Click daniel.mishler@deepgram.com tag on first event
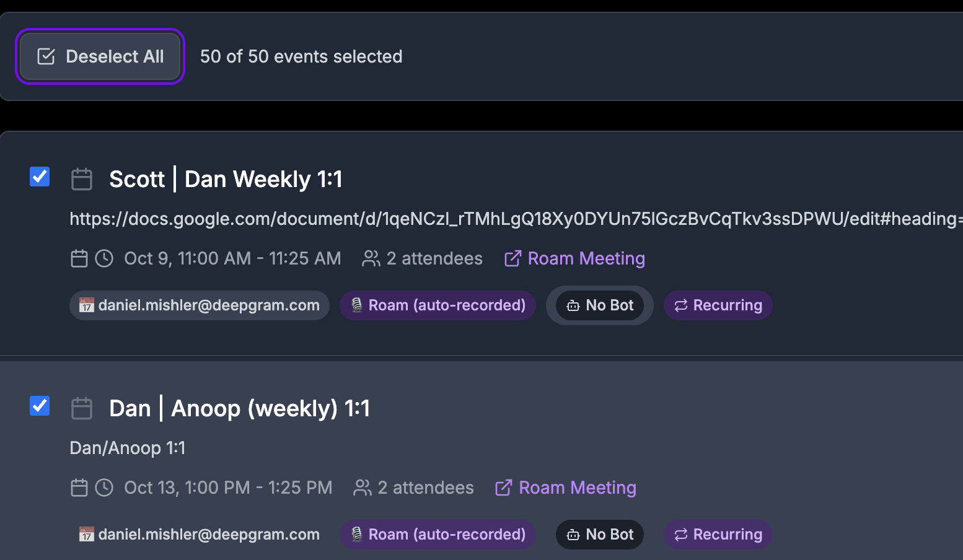963x560 pixels. click(x=200, y=305)
